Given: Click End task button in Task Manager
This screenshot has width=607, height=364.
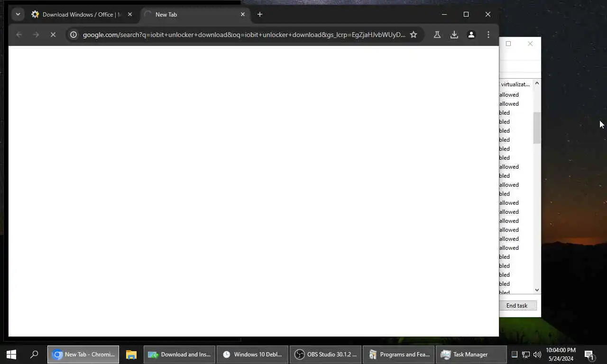Looking at the screenshot, I should point(517,306).
